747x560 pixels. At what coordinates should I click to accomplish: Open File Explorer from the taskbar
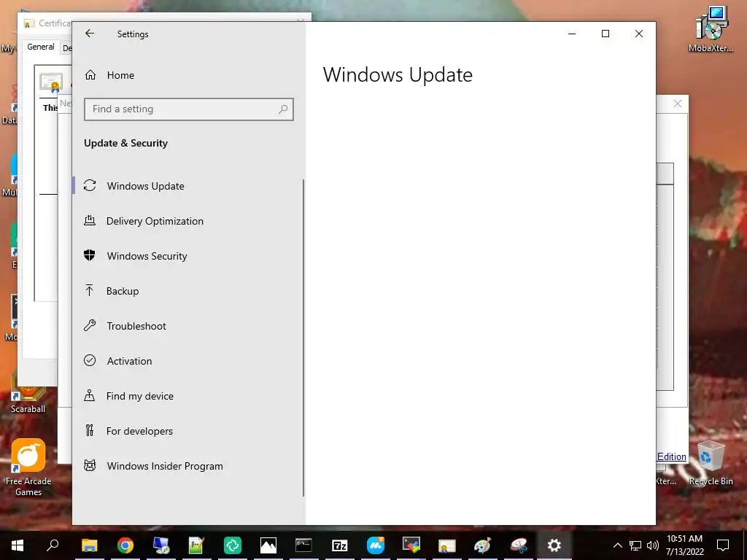pos(89,545)
